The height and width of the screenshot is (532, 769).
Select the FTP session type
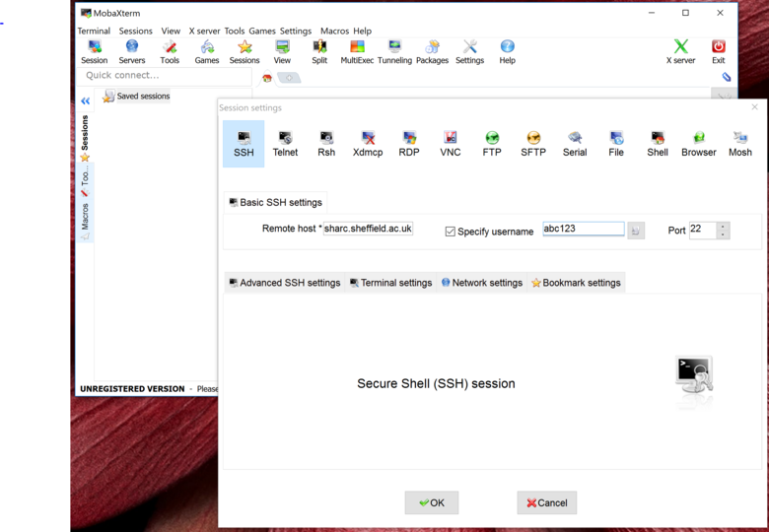pos(492,144)
